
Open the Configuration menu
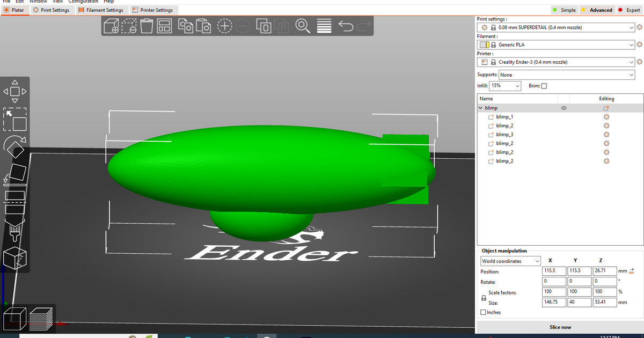tap(83, 2)
